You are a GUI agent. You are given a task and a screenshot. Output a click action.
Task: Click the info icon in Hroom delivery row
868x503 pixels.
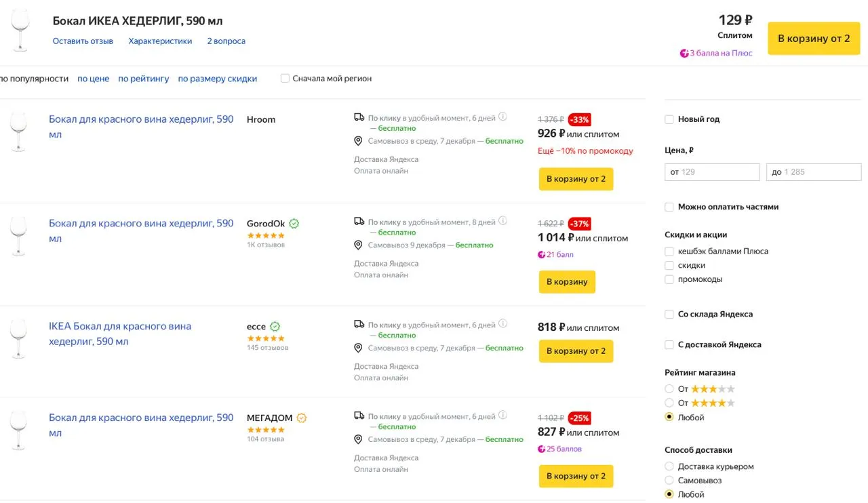pyautogui.click(x=502, y=117)
